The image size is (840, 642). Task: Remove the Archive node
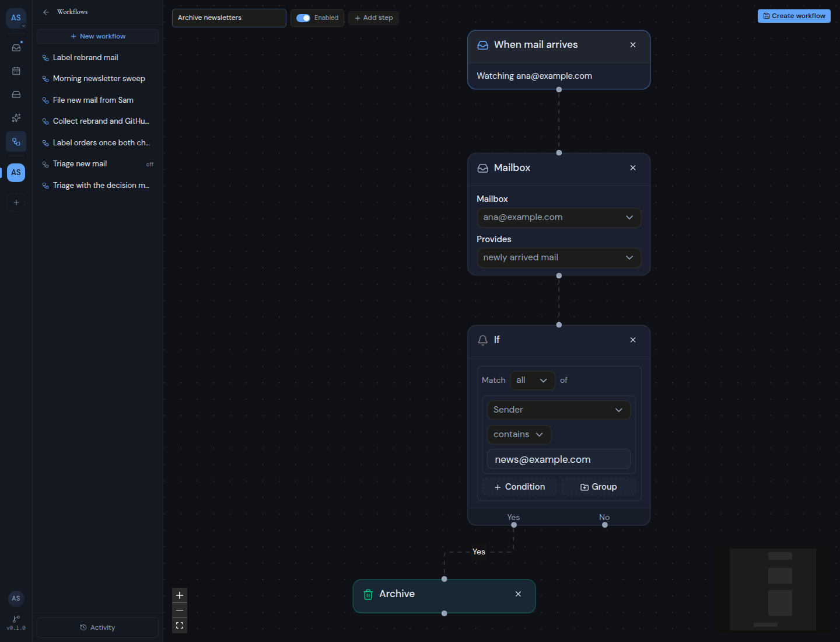518,594
